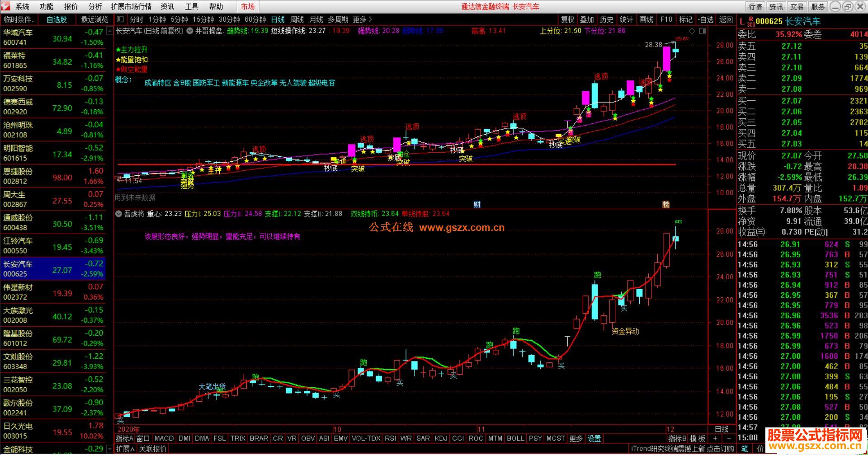Click the iTrend subscription link

[683, 449]
